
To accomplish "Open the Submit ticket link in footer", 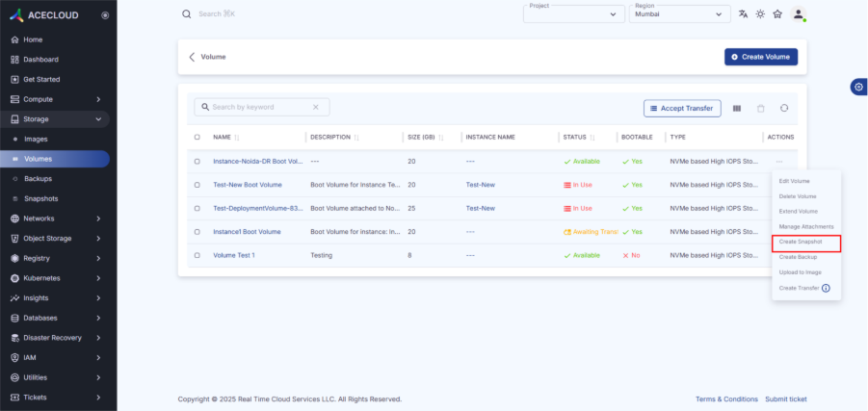I will pyautogui.click(x=786, y=398).
